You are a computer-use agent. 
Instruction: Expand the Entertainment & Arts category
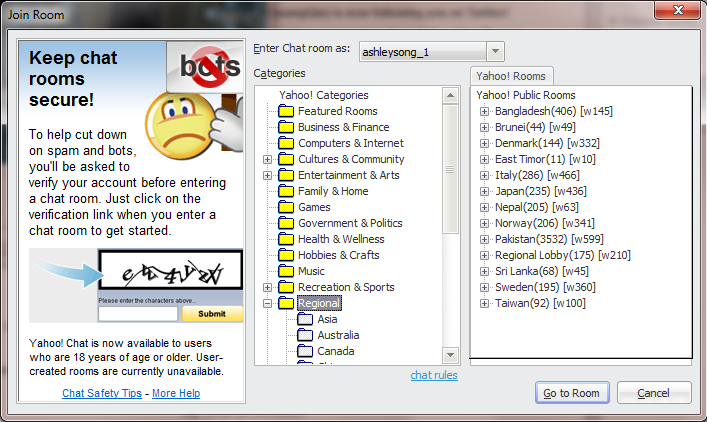267,175
